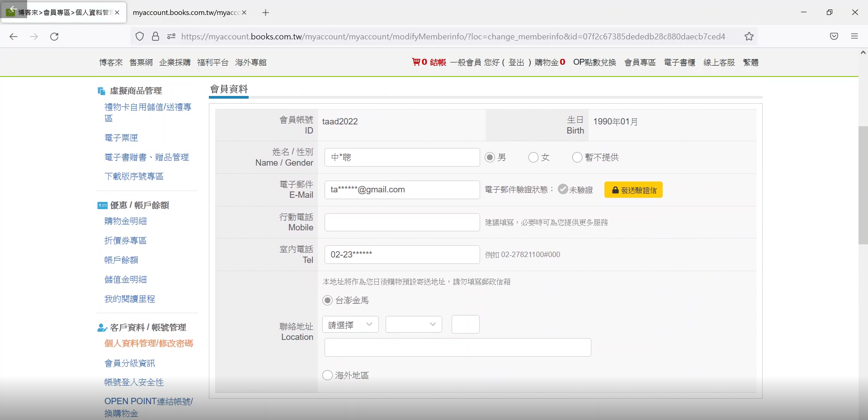Click the 虛擬商品管理 section icon
This screenshot has height=420, width=868.
101,91
